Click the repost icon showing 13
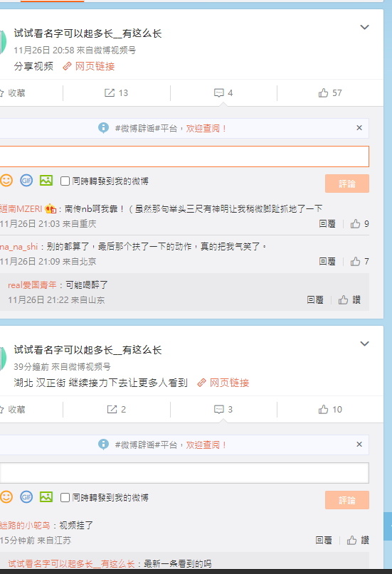This screenshot has height=574, width=392. [116, 93]
